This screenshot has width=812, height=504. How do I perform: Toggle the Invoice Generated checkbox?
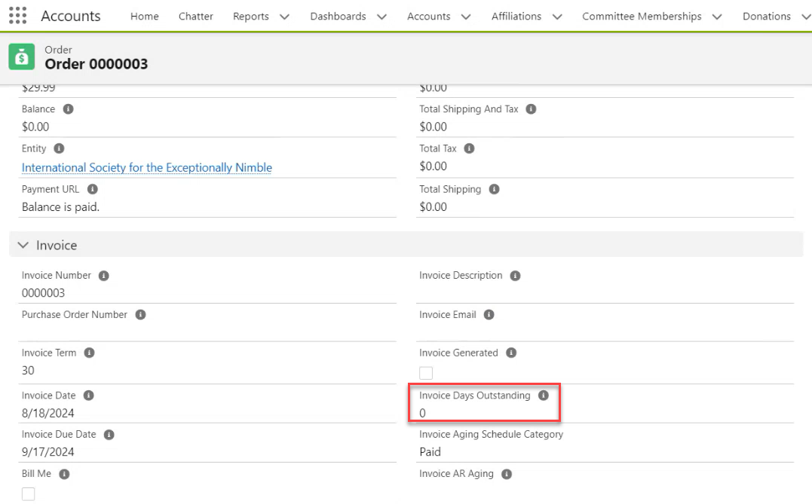coord(426,373)
